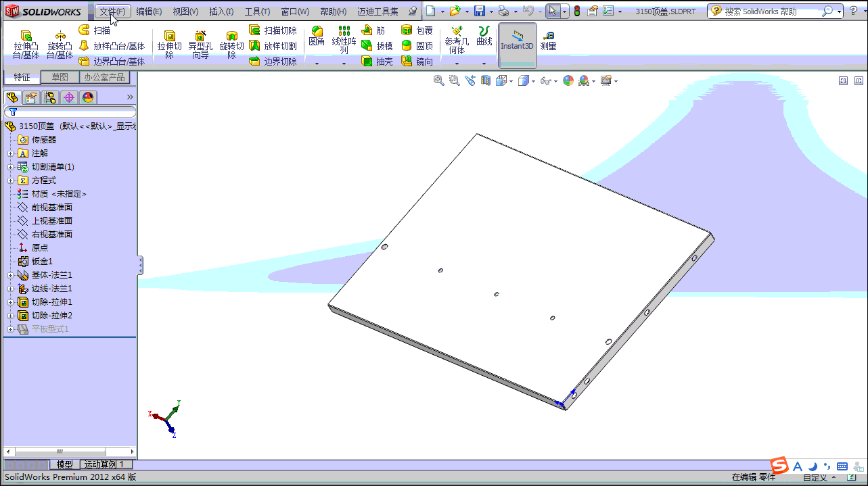This screenshot has height=486, width=868.
Task: Open the 文件(F) File menu
Action: (112, 11)
